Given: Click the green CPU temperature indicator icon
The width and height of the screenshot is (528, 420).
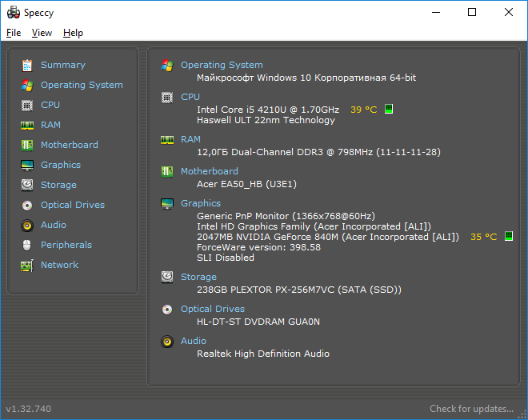Looking at the screenshot, I should pyautogui.click(x=389, y=109).
